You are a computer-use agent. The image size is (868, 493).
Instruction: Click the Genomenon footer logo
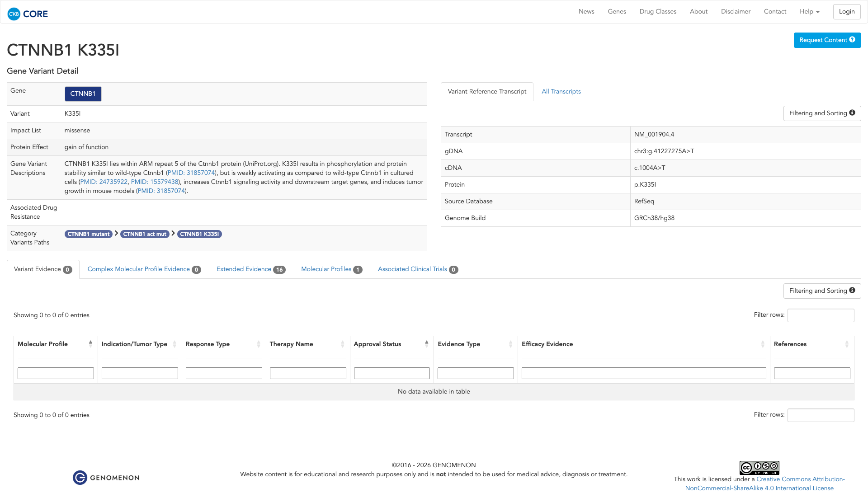pos(106,478)
